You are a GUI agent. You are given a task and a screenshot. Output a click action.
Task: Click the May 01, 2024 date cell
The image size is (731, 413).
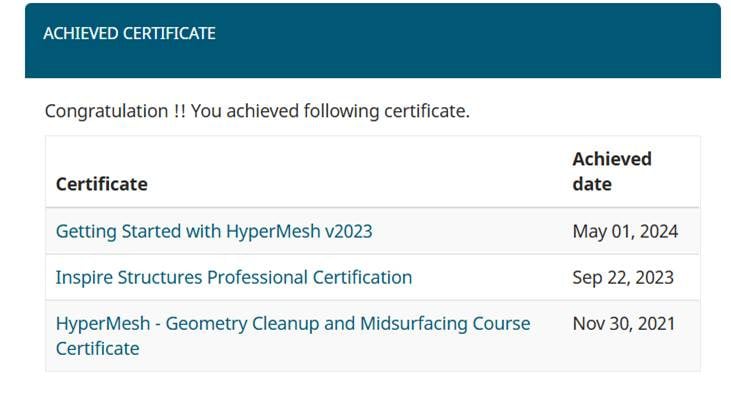[x=625, y=232]
